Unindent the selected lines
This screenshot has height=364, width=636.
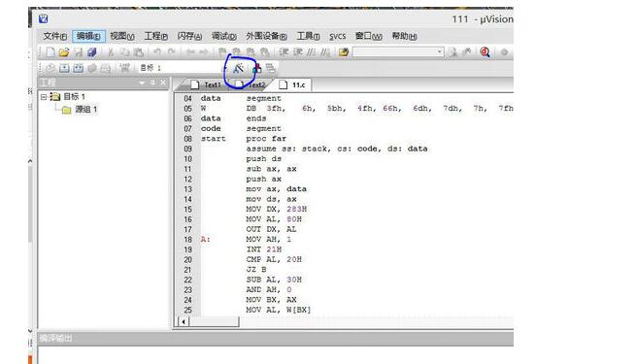click(x=298, y=51)
